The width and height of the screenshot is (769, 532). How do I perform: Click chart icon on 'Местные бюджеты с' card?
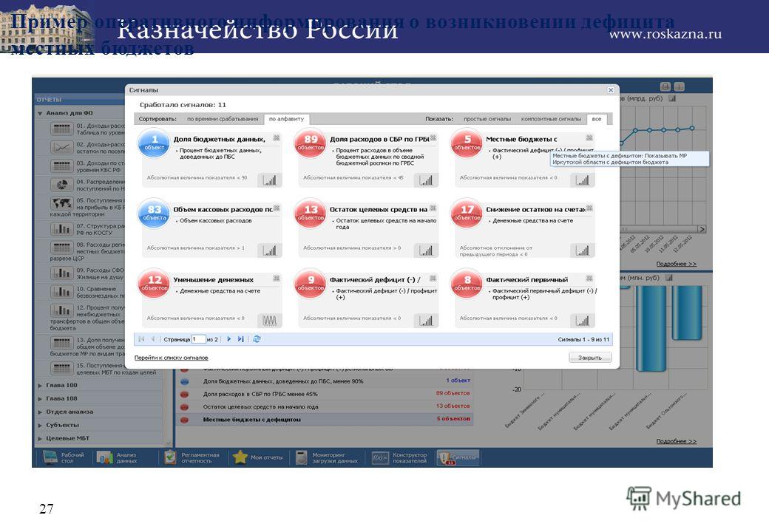point(583,180)
